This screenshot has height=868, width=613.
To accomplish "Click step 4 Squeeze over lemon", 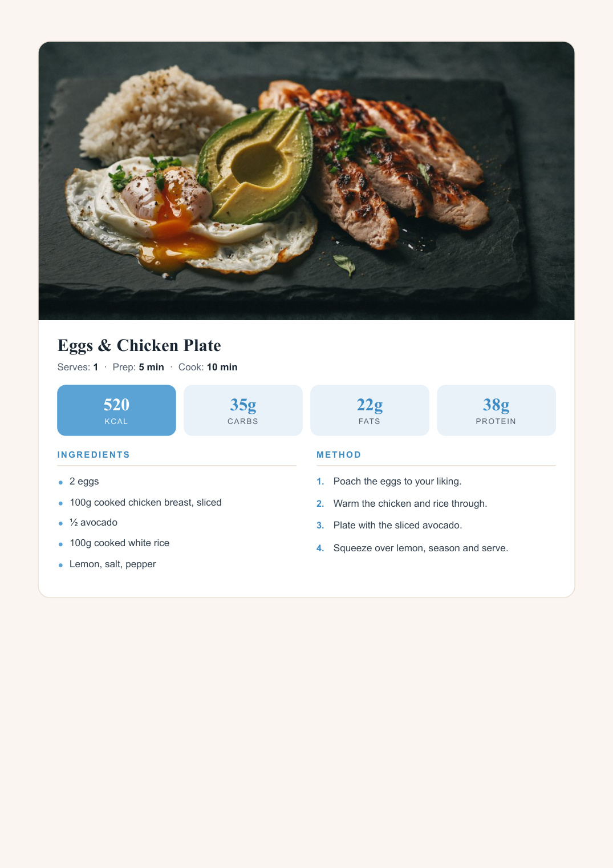I will (x=420, y=548).
